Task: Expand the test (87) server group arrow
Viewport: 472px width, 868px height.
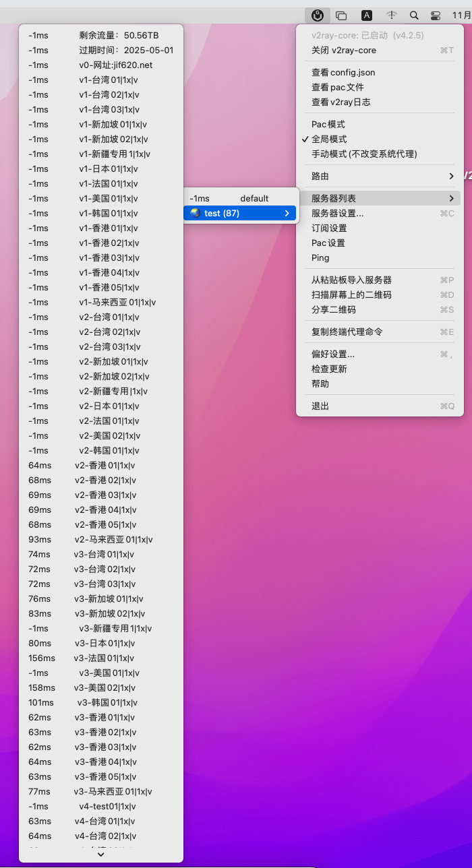Action: point(287,213)
